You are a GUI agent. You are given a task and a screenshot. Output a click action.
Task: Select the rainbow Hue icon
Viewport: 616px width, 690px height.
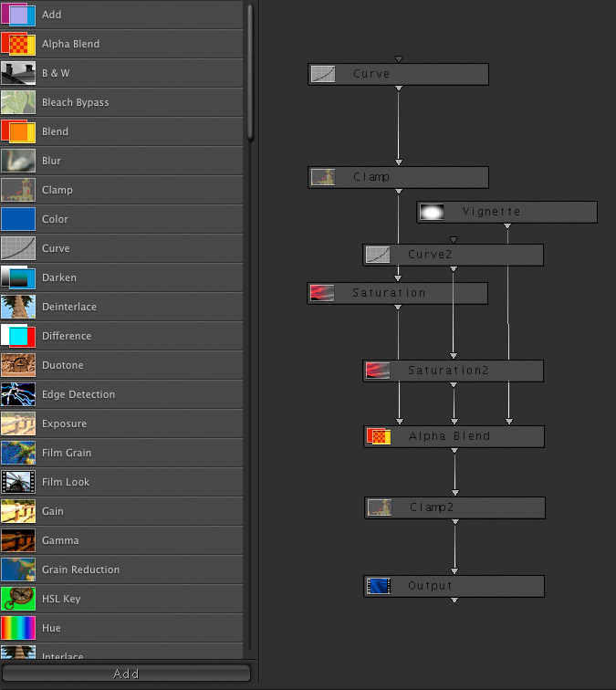(x=18, y=628)
